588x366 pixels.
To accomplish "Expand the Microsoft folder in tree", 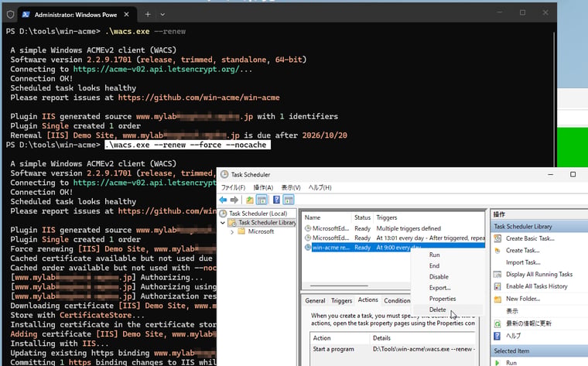I will 232,232.
